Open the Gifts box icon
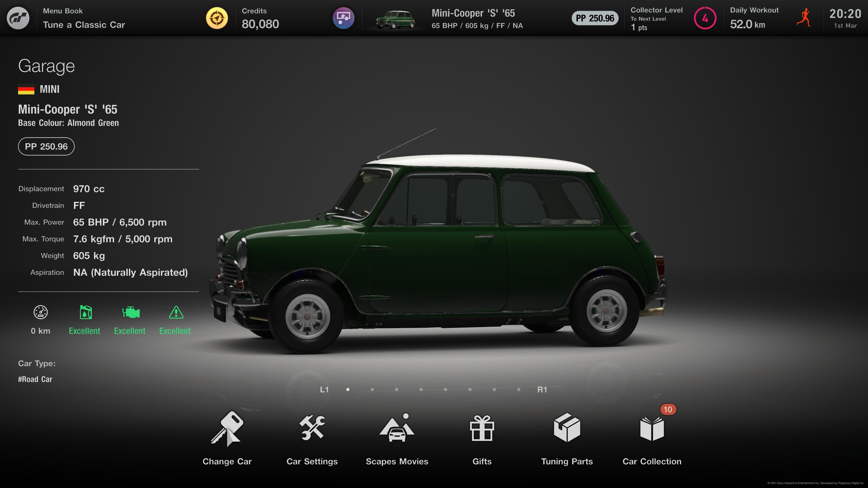Screen dimensions: 868x488 tap(482, 428)
